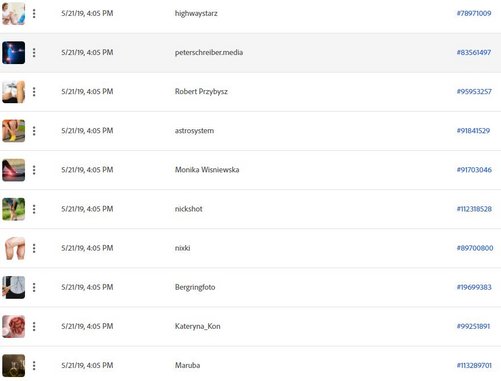Open asset link #113289701
The image size is (501, 381).
tap(474, 365)
